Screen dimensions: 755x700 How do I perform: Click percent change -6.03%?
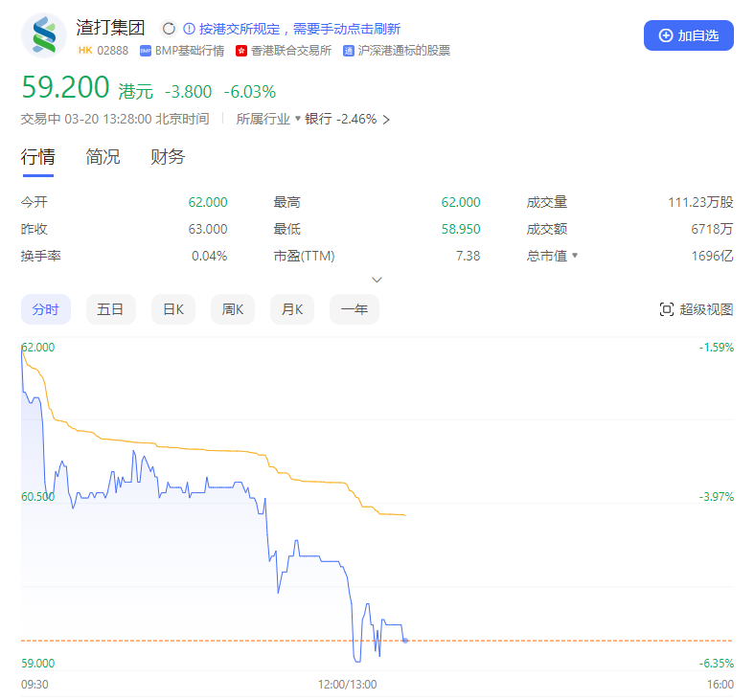(250, 91)
